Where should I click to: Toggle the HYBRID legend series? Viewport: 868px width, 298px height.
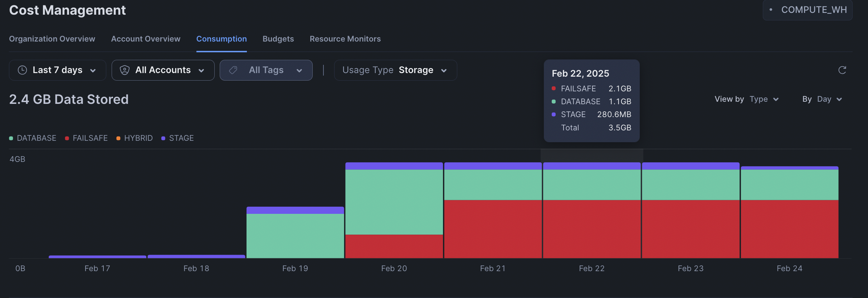coord(135,138)
